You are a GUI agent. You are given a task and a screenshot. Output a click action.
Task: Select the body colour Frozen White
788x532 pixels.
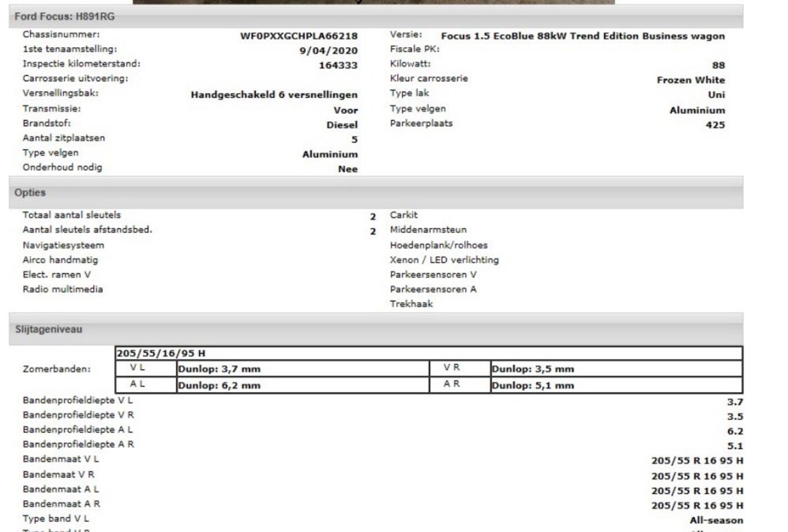pos(690,80)
